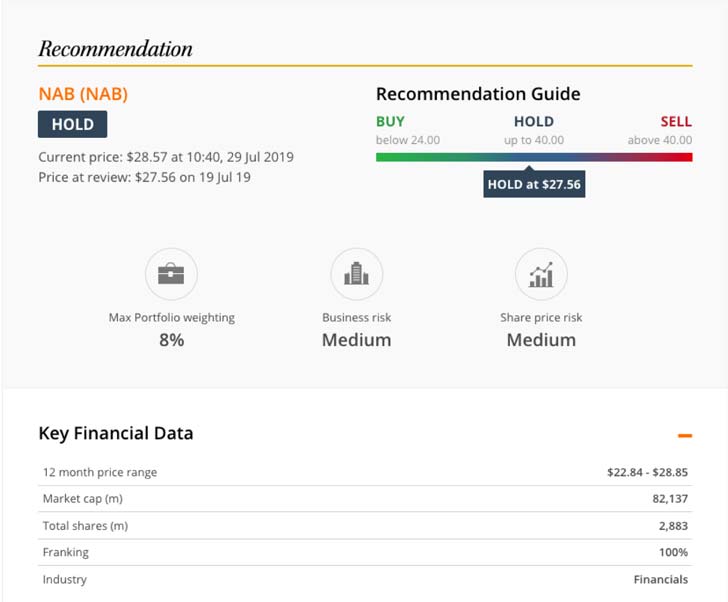Select the SELL guide label
Viewport: 728px width, 602px height.
click(676, 122)
